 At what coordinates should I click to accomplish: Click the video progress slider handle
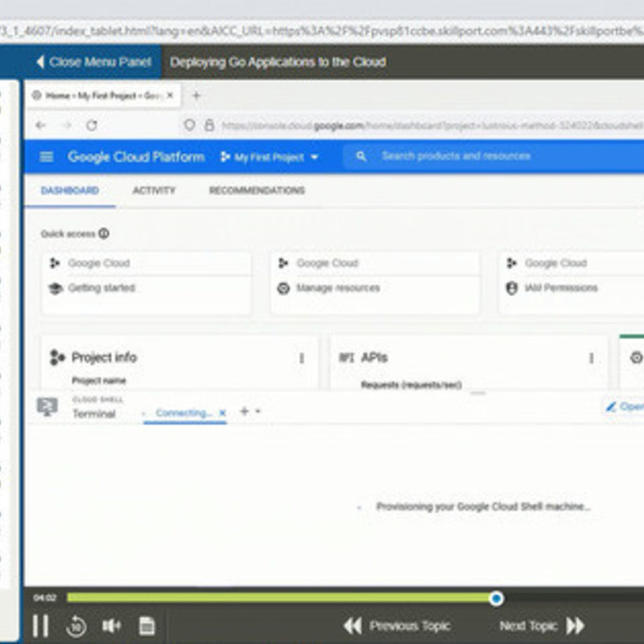[496, 598]
